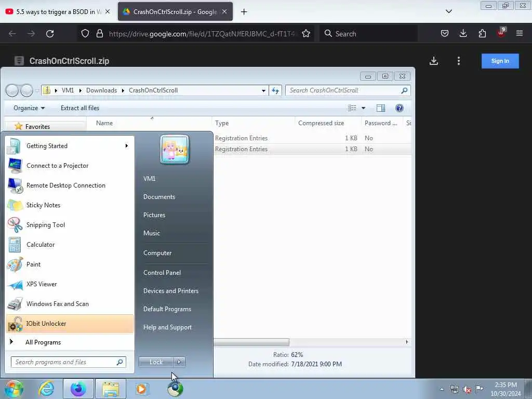Open Windows Fax and Scan
Image resolution: width=532 pixels, height=399 pixels.
click(70, 304)
